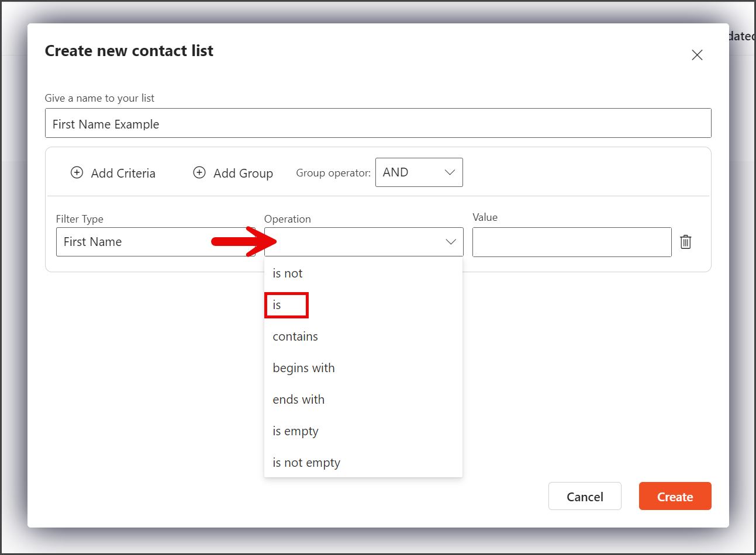Viewport: 756px width, 555px height.
Task: Open the Filter Type First Name field
Action: point(156,242)
